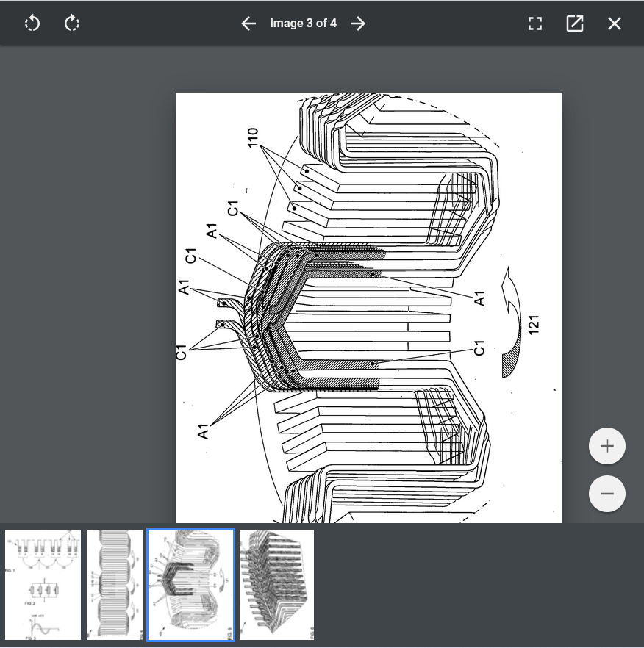Select the first thumbnail with circuit figures

[43, 585]
